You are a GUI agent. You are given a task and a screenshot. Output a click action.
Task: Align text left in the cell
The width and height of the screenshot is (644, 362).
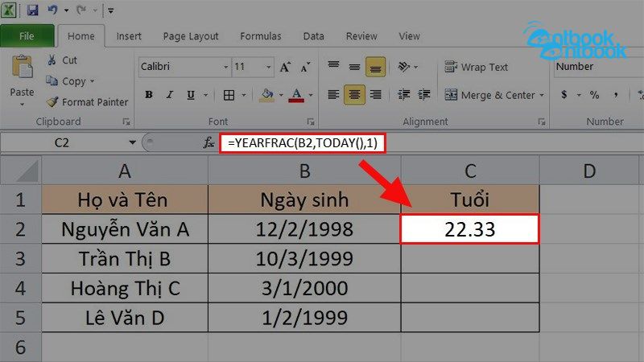(332, 95)
